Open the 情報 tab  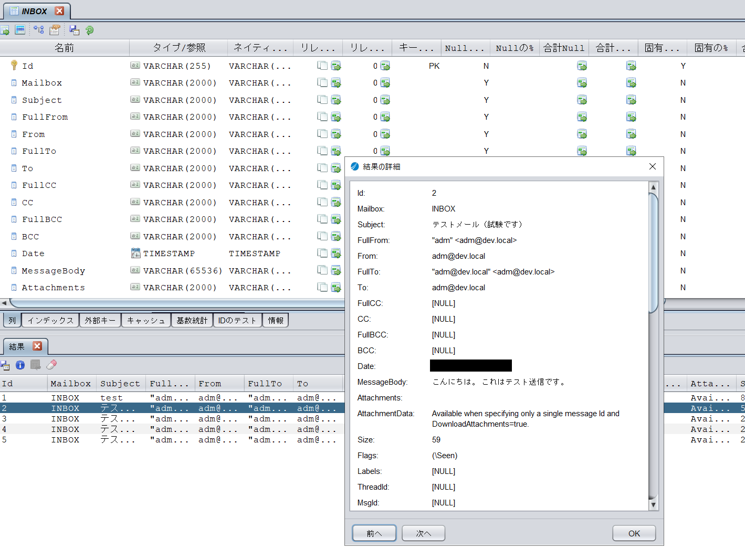point(276,320)
